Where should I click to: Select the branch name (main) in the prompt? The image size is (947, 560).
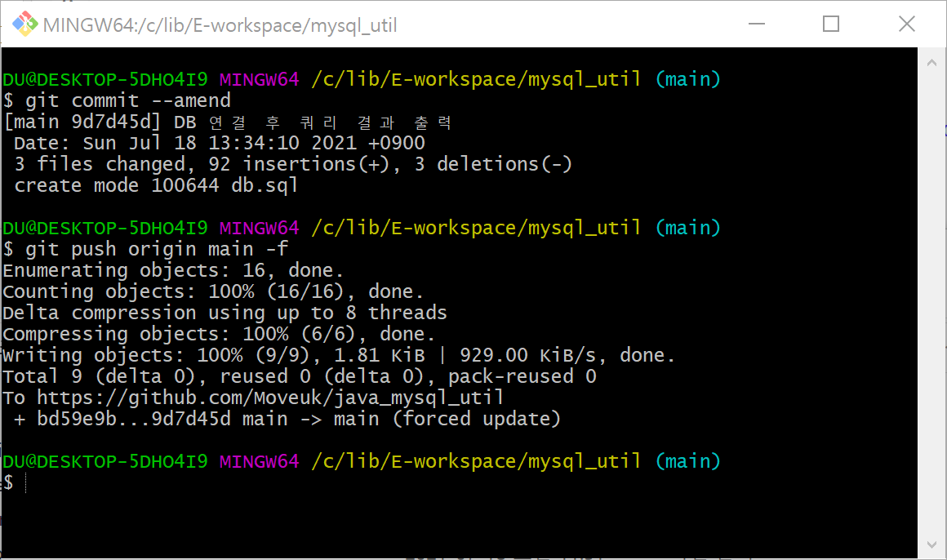coord(688,460)
